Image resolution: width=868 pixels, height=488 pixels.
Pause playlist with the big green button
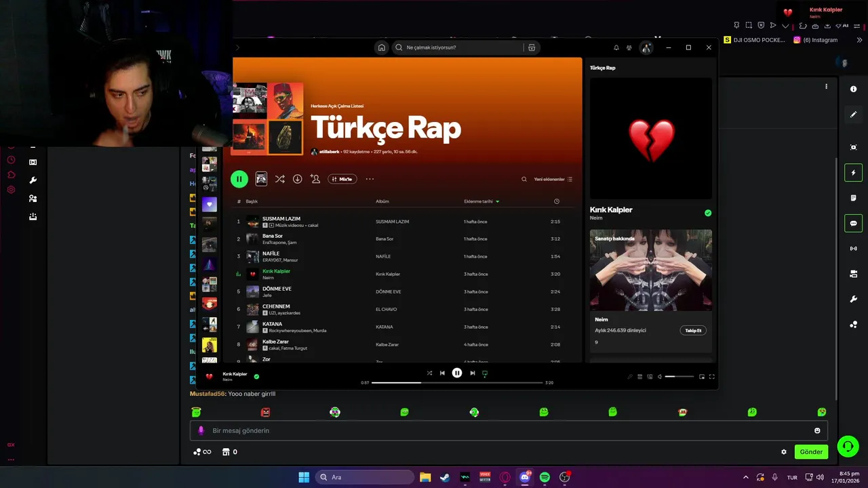[239, 179]
